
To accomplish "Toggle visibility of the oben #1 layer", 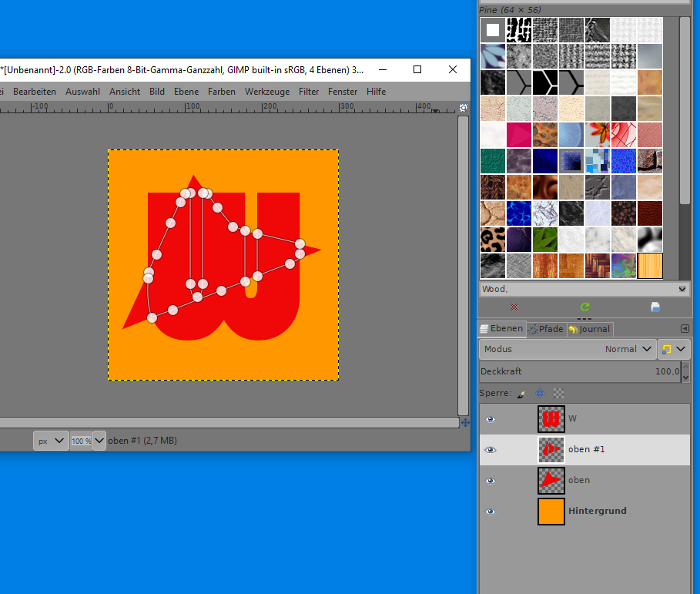I will coord(491,450).
